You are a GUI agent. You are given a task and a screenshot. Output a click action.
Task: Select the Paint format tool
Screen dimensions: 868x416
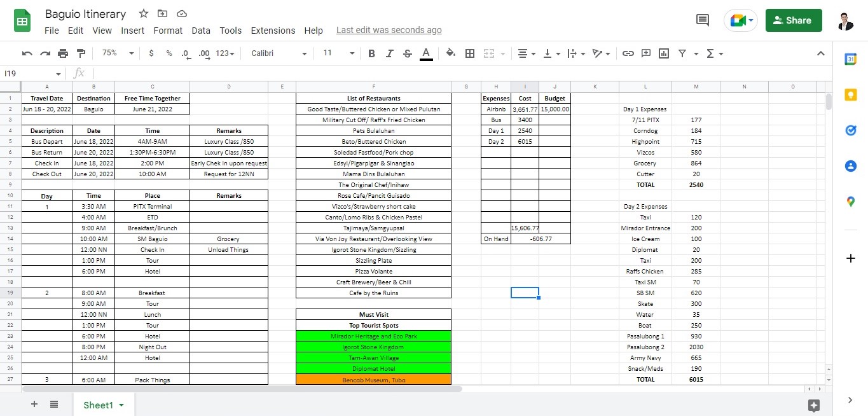pos(81,53)
